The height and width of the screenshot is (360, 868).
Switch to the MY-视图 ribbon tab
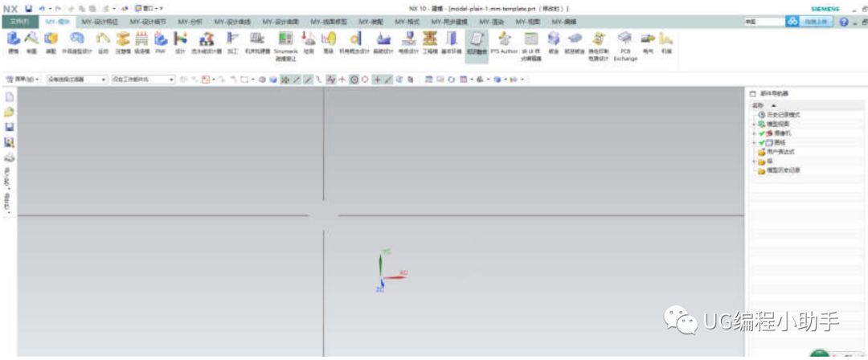click(x=527, y=22)
